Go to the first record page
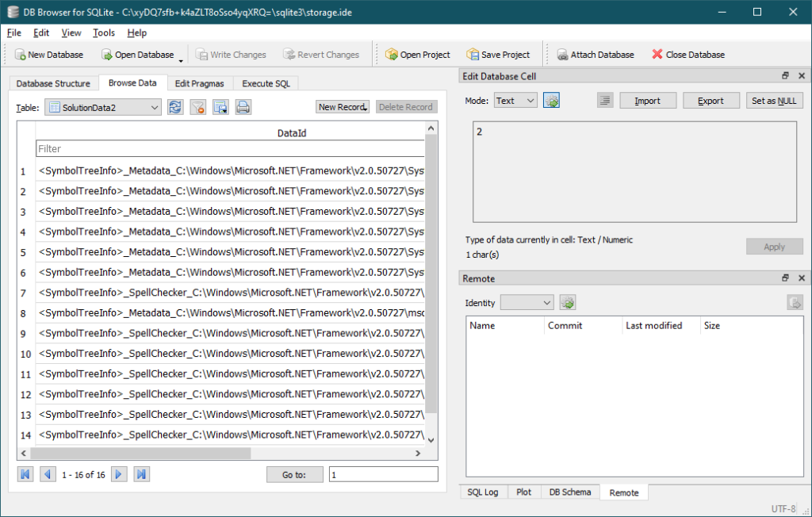Image resolution: width=812 pixels, height=517 pixels. click(x=25, y=473)
